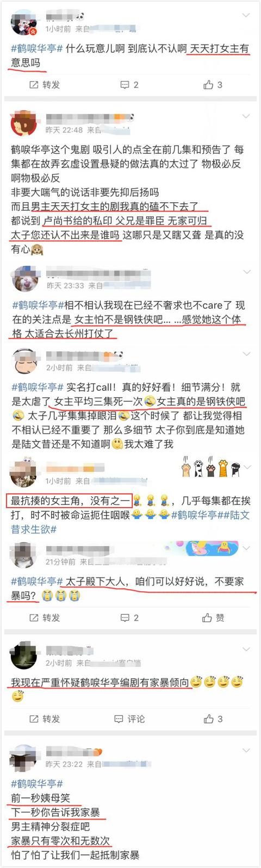Image resolution: width=261 pixels, height=868 pixels.
Task: Open comments icon showing 2 on first post
Action: 129,85
